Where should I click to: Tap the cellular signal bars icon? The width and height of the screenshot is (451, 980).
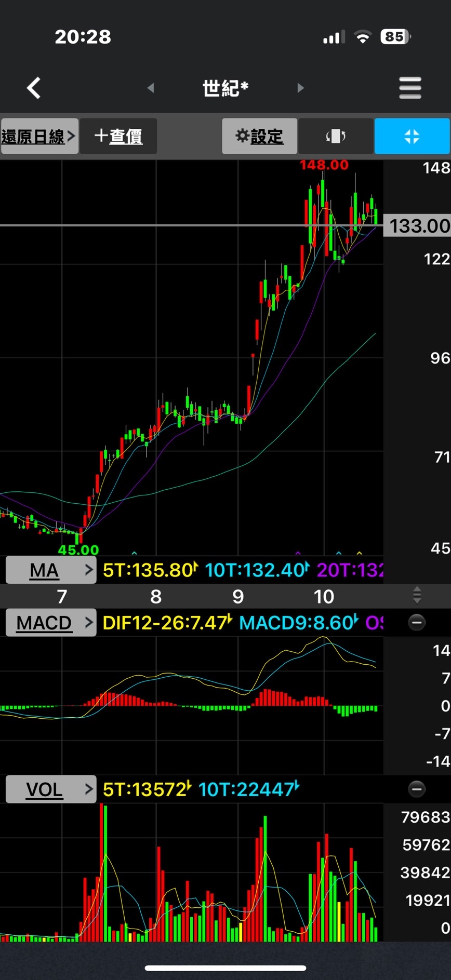[334, 37]
